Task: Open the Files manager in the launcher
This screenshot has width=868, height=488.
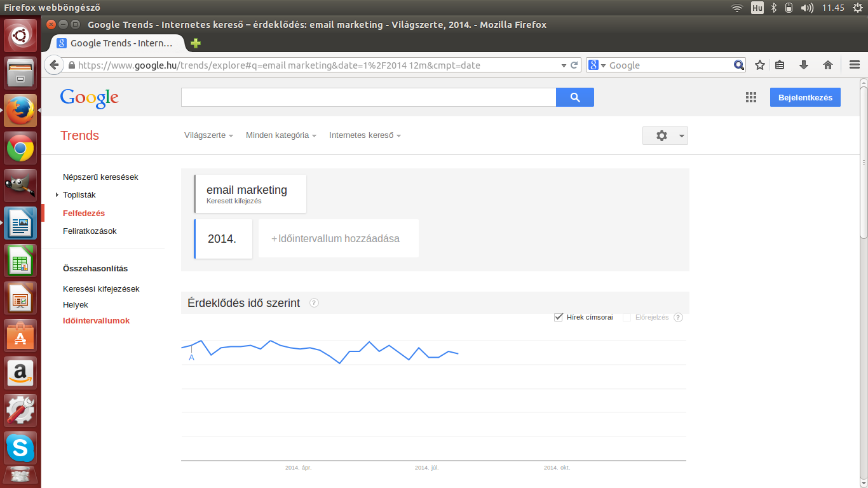Action: coord(20,73)
